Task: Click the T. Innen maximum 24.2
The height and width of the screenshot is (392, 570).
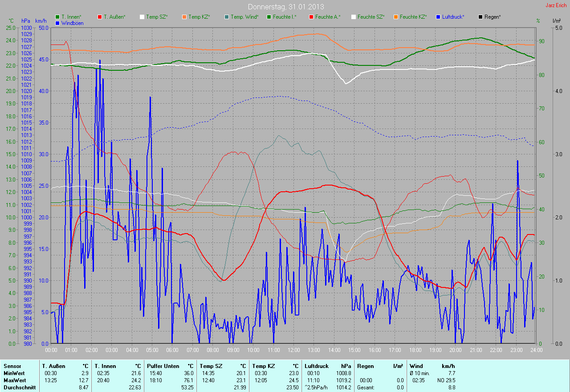Action: 135,380
